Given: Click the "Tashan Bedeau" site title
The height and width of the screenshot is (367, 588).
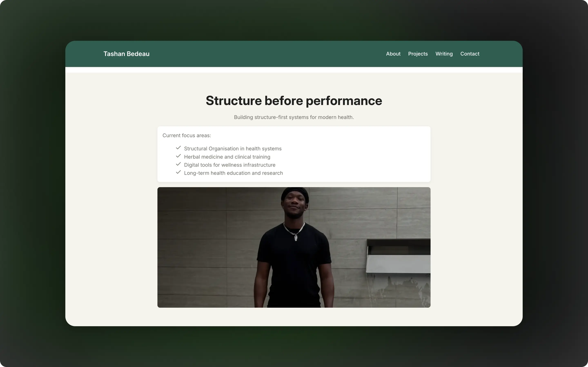Looking at the screenshot, I should pos(126,54).
